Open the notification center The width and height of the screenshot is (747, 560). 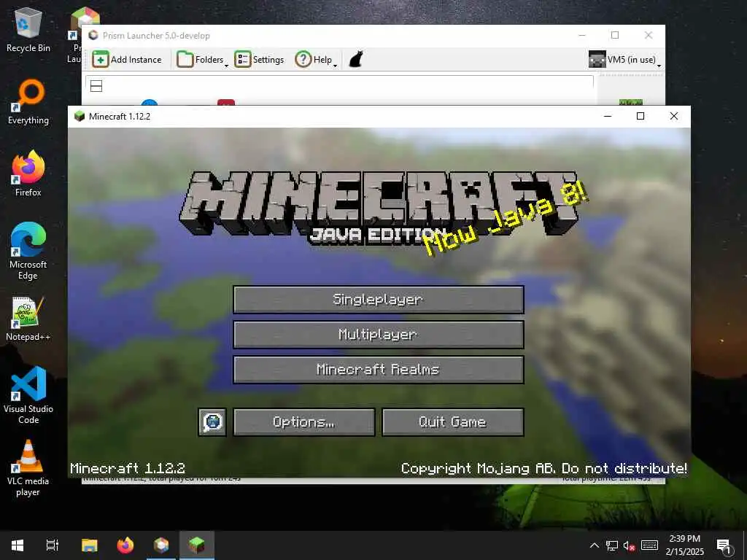coord(724,545)
